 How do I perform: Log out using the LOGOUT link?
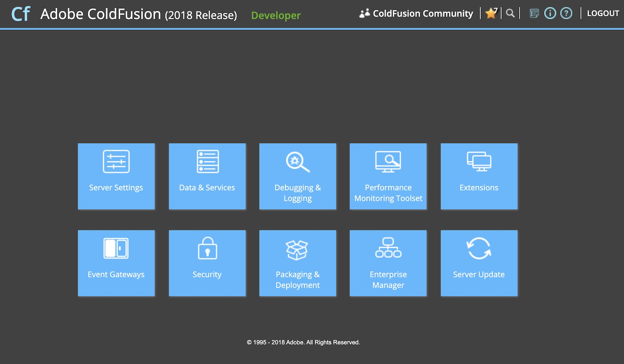point(603,13)
